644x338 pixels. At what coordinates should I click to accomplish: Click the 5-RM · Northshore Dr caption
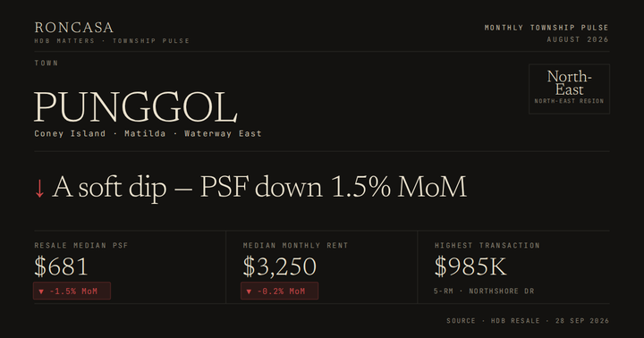coord(484,291)
